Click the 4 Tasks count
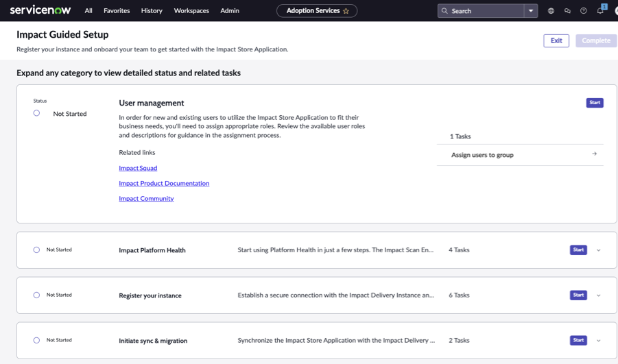This screenshot has height=364, width=618. coord(459,250)
